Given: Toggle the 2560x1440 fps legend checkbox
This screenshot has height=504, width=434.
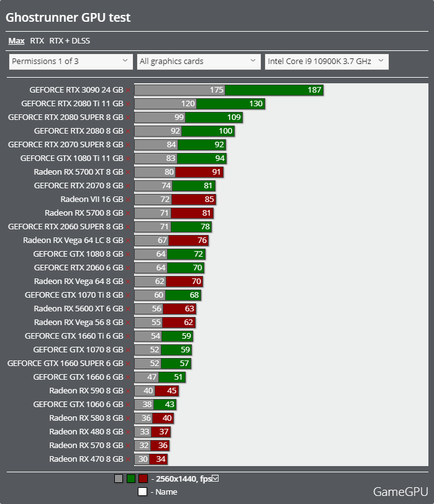Looking at the screenshot, I should coord(215,479).
